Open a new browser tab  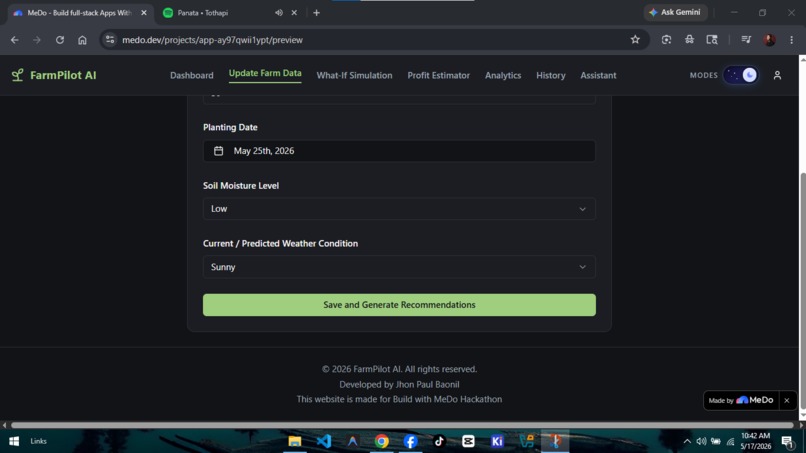point(317,13)
